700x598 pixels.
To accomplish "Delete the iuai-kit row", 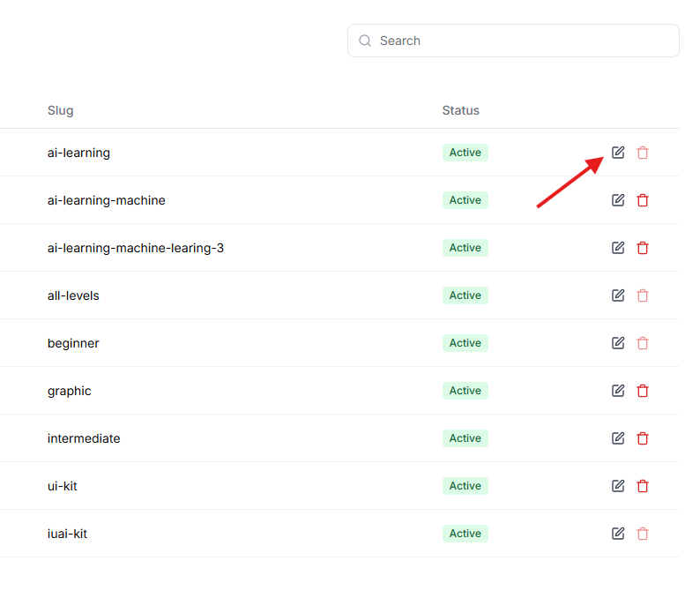I will click(x=643, y=534).
